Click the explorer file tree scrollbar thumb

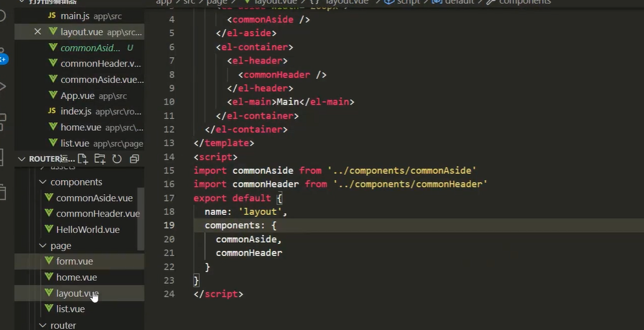tap(141, 219)
